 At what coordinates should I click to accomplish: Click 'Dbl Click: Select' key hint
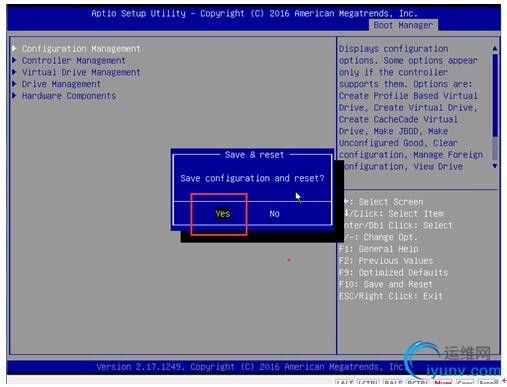pos(410,226)
